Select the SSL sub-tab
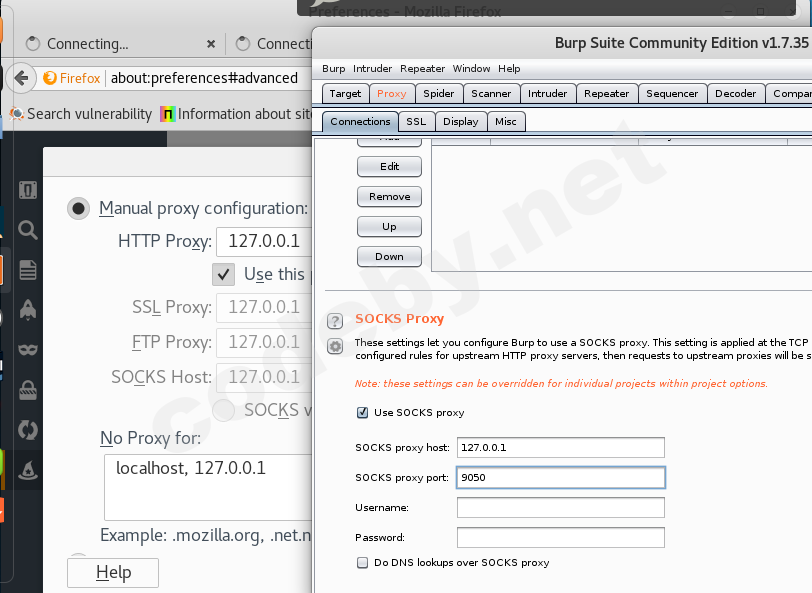 tap(416, 122)
